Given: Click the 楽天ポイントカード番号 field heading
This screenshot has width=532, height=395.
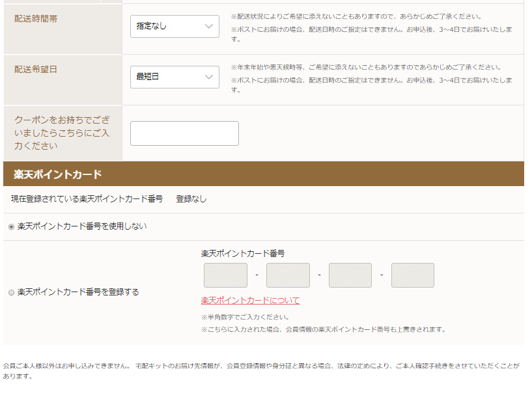Looking at the screenshot, I should click(x=243, y=254).
